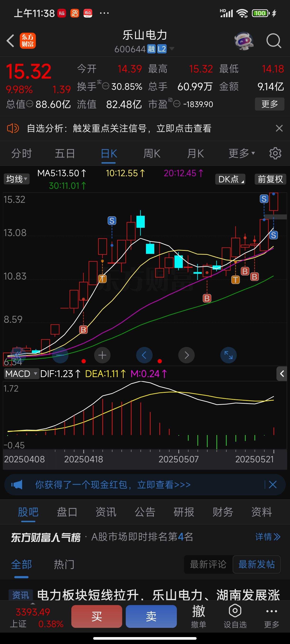
Task: Tap the search magnifier icon
Action: pyautogui.click(x=274, y=41)
